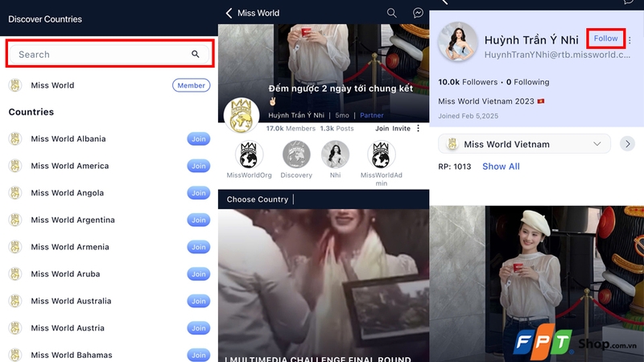Join Miss World Argentina
Image resolution: width=644 pixels, height=362 pixels.
(198, 220)
